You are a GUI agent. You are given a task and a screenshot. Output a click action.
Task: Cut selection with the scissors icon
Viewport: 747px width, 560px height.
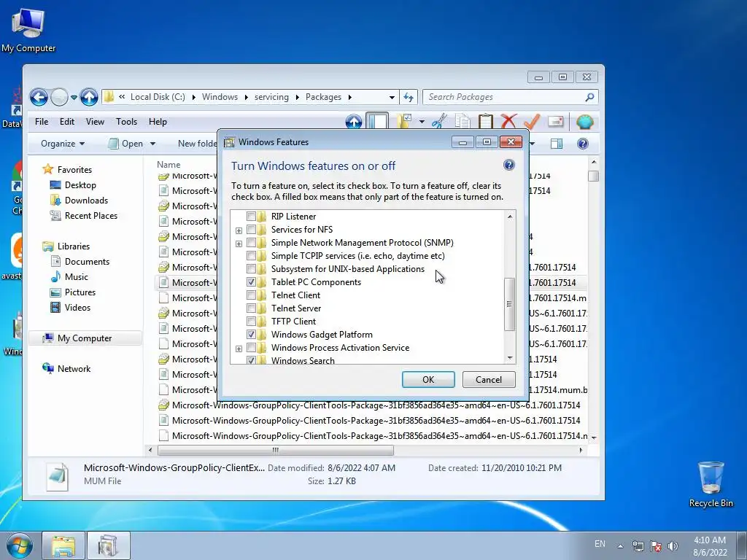point(438,122)
